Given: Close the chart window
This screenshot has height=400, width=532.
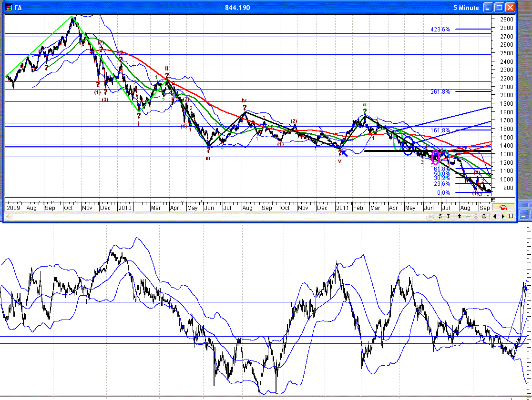Looking at the screenshot, I should coord(510,8).
